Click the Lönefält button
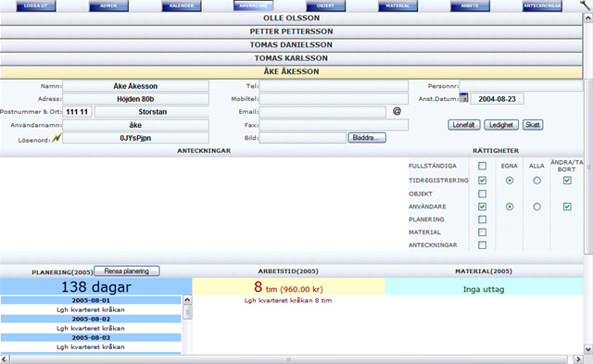Image resolution: width=593 pixels, height=364 pixels. [x=464, y=125]
